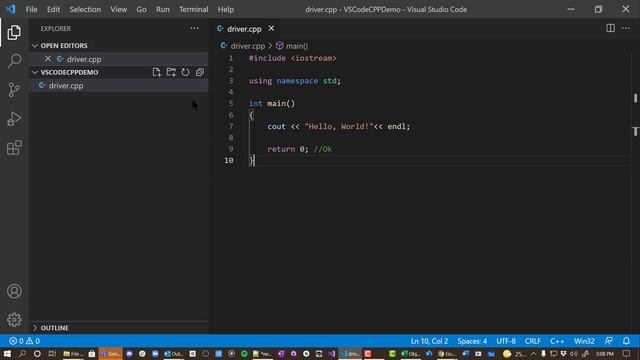Click the New Folder icon in VSCODECPPDEMO
Image resolution: width=640 pixels, height=360 pixels.
[x=171, y=72]
